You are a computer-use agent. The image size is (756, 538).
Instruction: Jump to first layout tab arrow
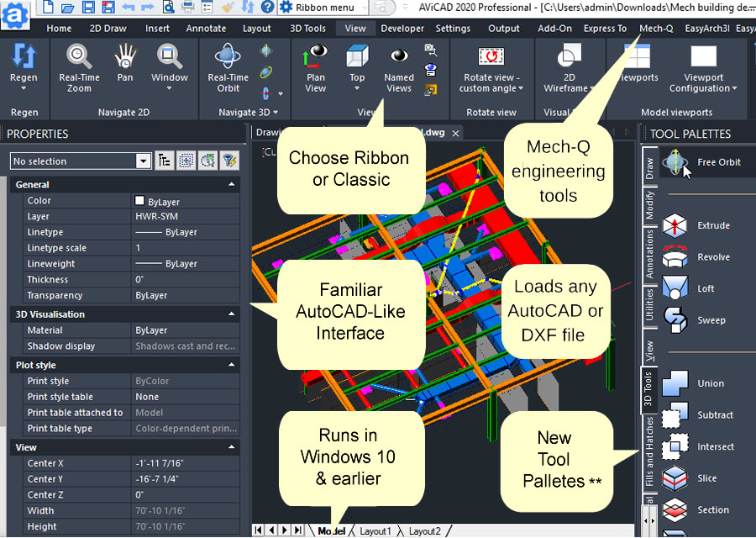(x=259, y=530)
